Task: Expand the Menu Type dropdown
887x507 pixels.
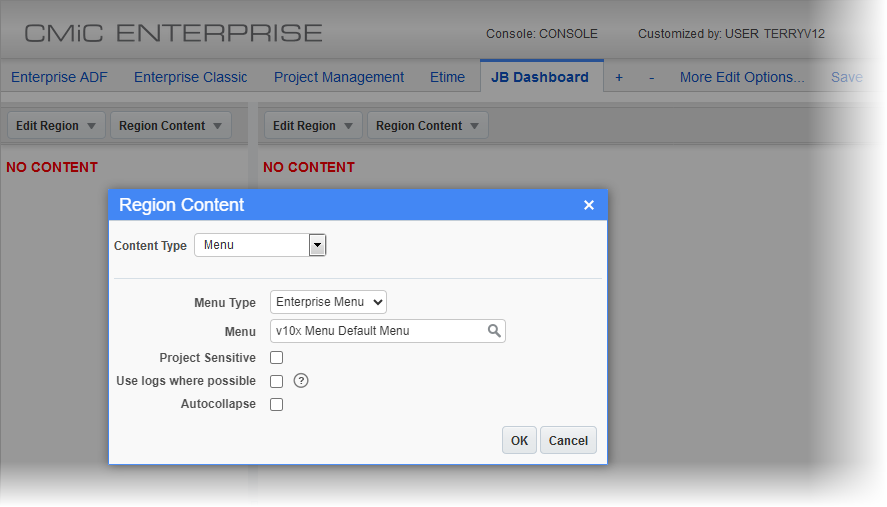Action: click(328, 302)
